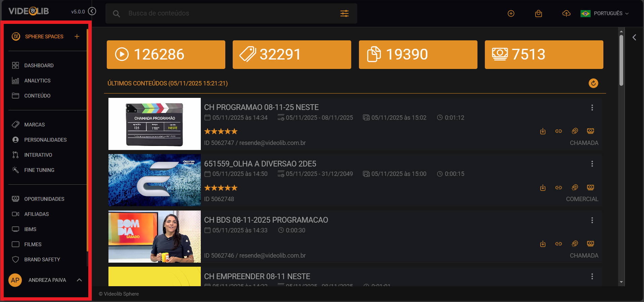The height and width of the screenshot is (302, 644).
Task: Open the CH PROGRAMAO 08-11-25 NESTE title
Action: tap(261, 107)
